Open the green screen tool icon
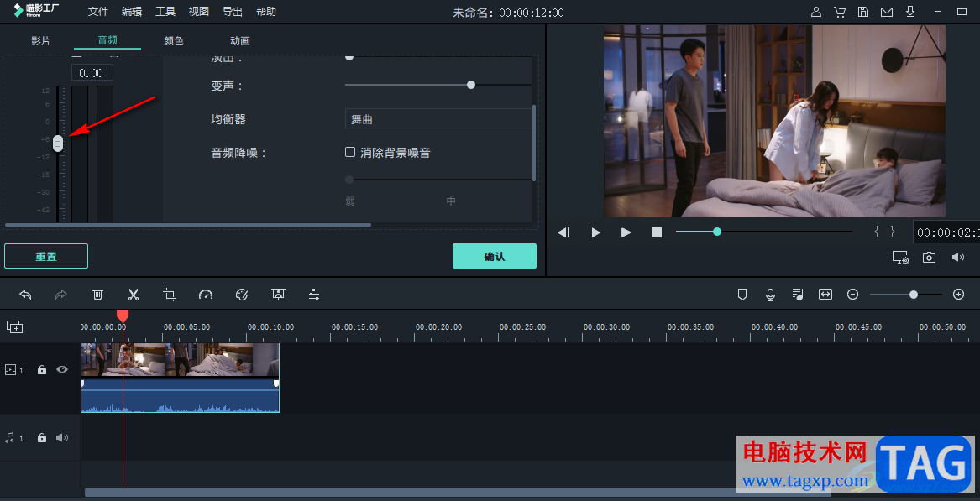 coord(278,295)
